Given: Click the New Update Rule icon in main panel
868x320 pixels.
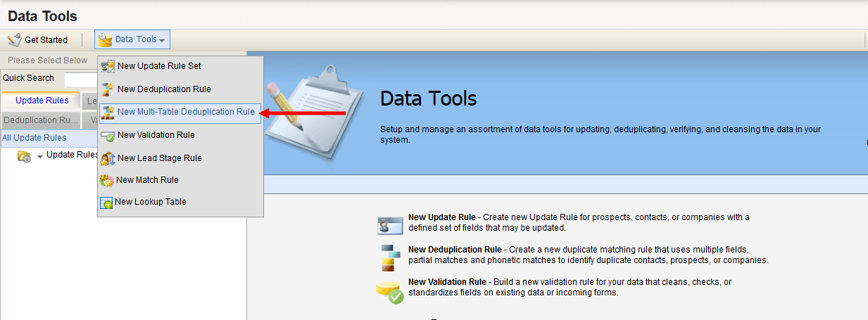Looking at the screenshot, I should click(x=391, y=225).
